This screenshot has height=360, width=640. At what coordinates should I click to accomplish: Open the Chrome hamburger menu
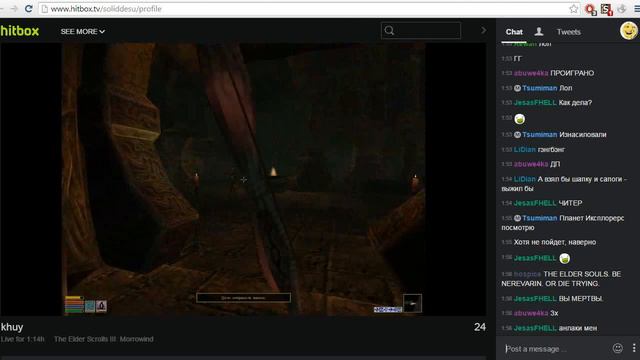click(637, 9)
